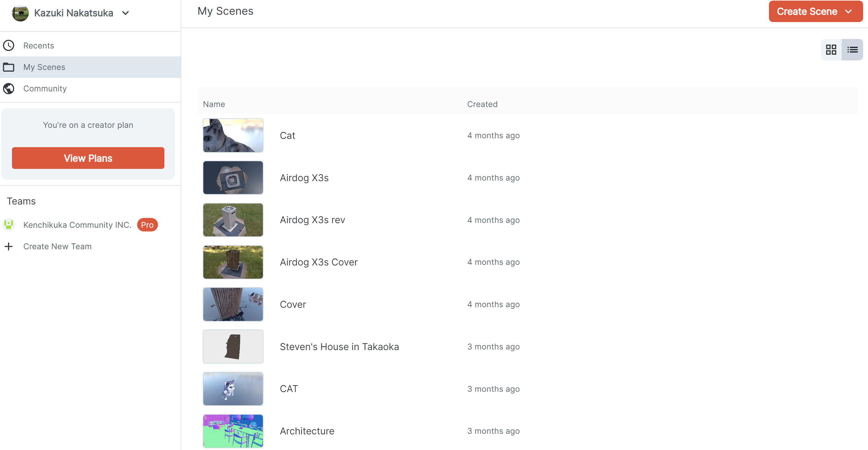Click the uppercase scene name 'CAT'
This screenshot has width=868, height=450.
pyautogui.click(x=289, y=389)
